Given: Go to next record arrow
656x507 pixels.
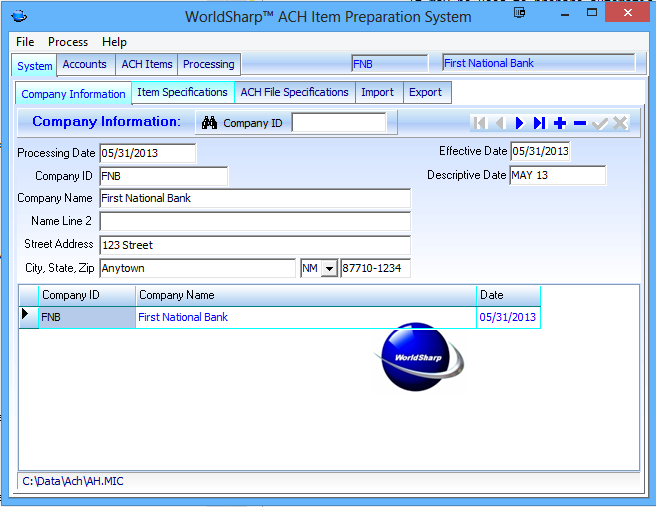Looking at the screenshot, I should pos(520,123).
